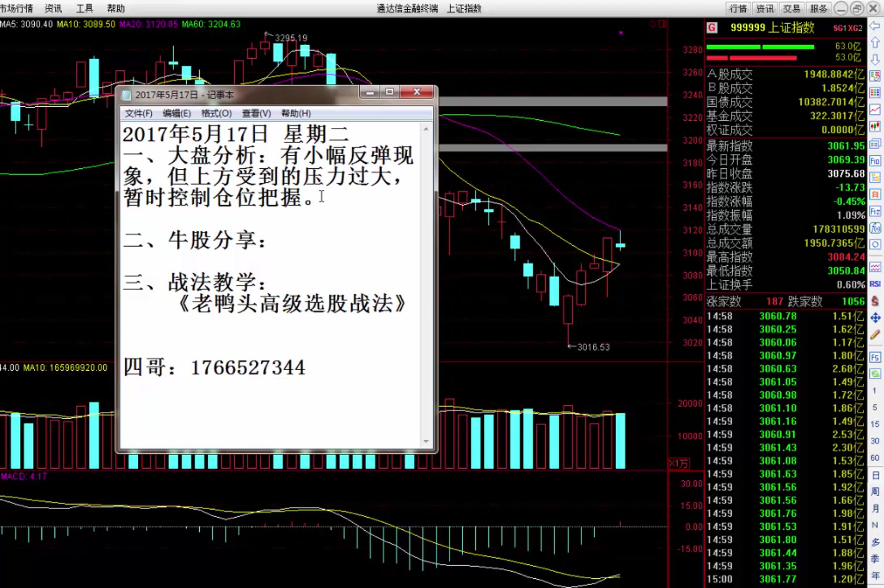Click the green refresh icon

875,374
